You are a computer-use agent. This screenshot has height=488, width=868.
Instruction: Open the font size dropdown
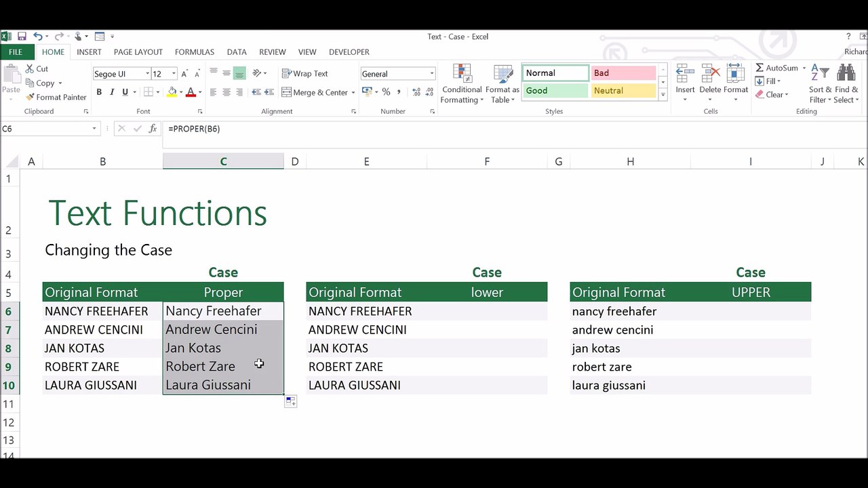tap(174, 74)
